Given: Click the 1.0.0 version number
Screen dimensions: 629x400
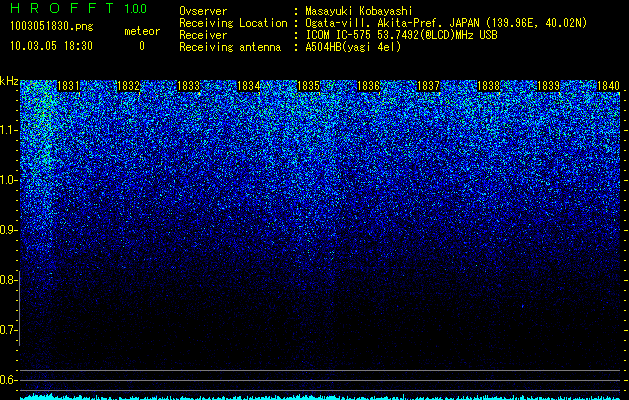Looking at the screenshot, I should [x=136, y=9].
